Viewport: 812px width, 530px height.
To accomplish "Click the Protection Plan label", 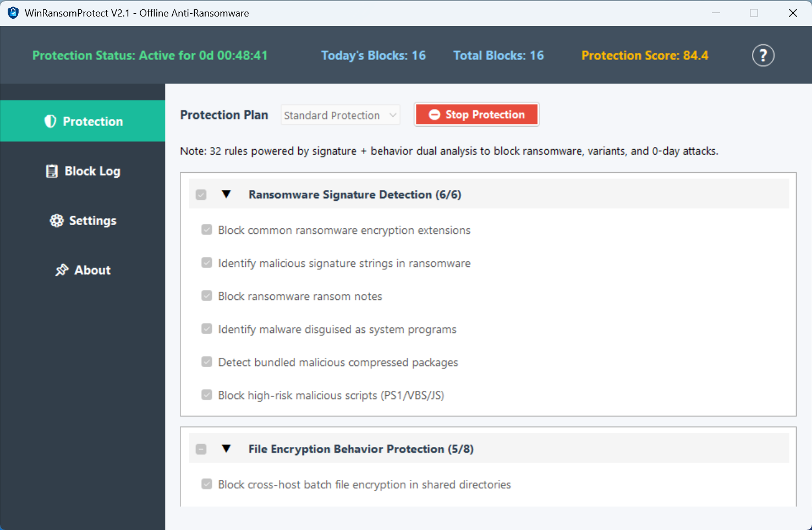I will (x=224, y=115).
